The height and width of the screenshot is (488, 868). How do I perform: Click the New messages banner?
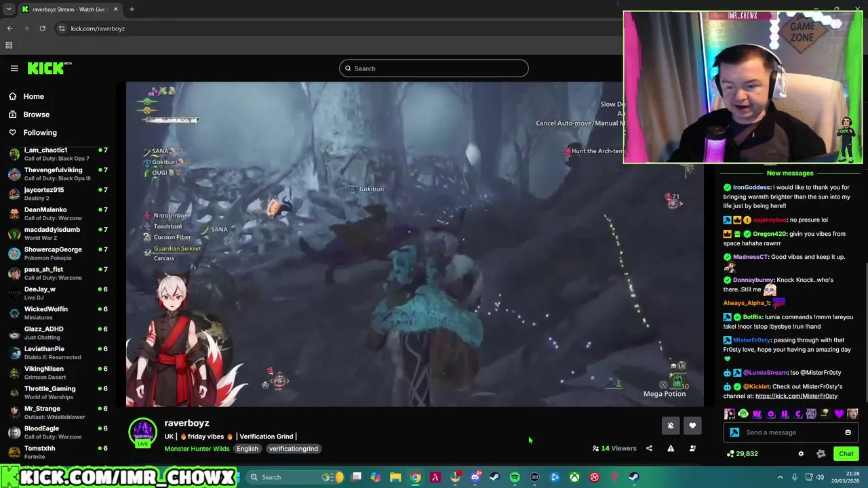click(x=790, y=173)
